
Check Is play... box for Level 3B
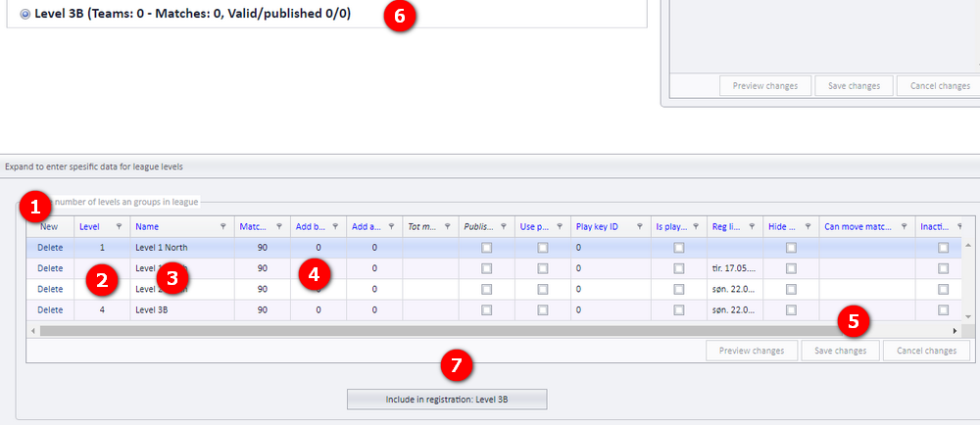[679, 309]
